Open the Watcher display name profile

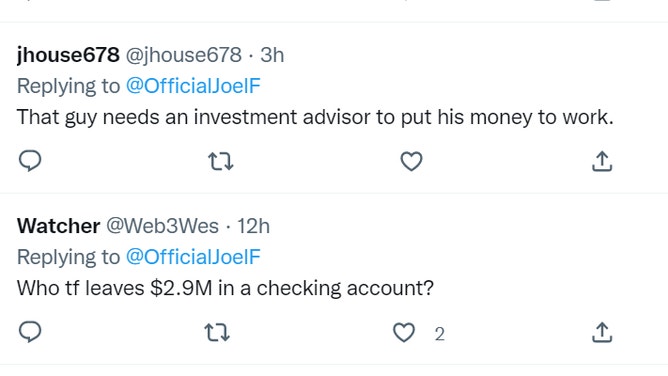coord(58,226)
